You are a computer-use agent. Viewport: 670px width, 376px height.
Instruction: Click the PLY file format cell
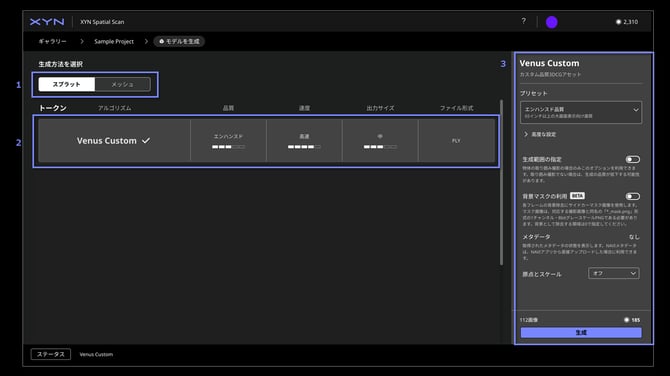coord(456,141)
